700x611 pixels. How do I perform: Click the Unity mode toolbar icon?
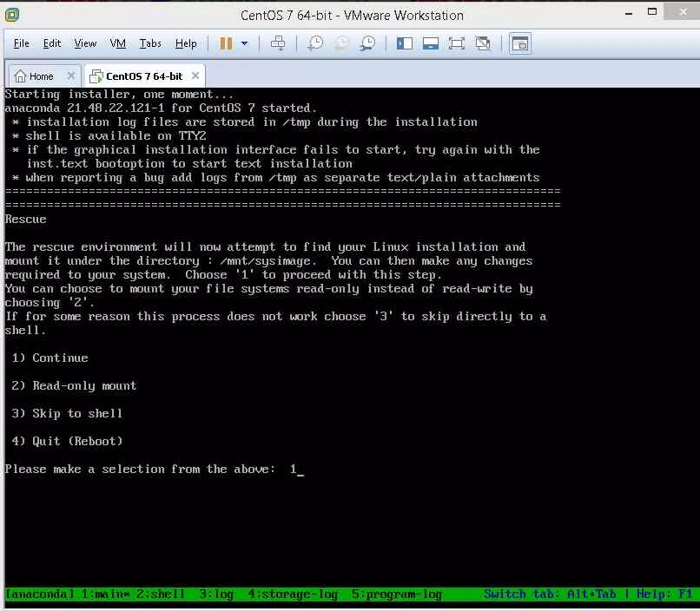(483, 43)
